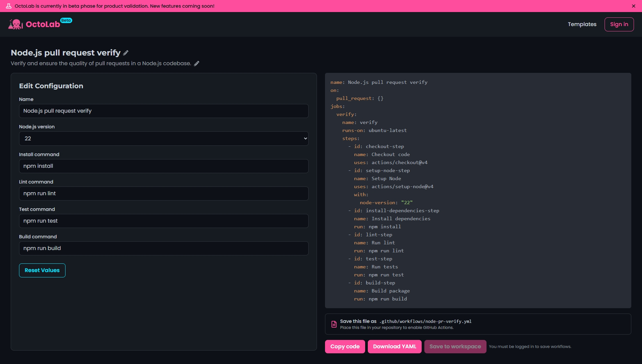Click the Build command input
This screenshot has height=364, width=642.
point(164,248)
